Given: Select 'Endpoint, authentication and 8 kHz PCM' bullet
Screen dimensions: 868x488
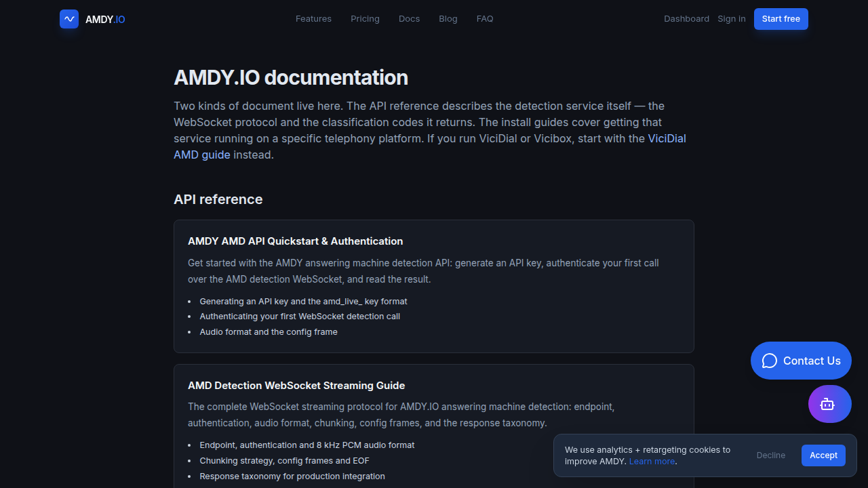Looking at the screenshot, I should point(307,445).
